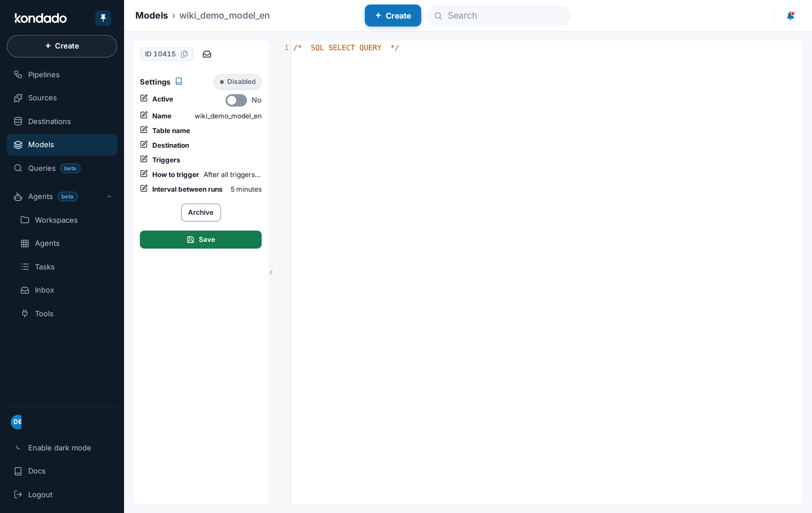Viewport: 812px width, 513px height.
Task: Click the Models breadcrumb link
Action: click(x=151, y=16)
